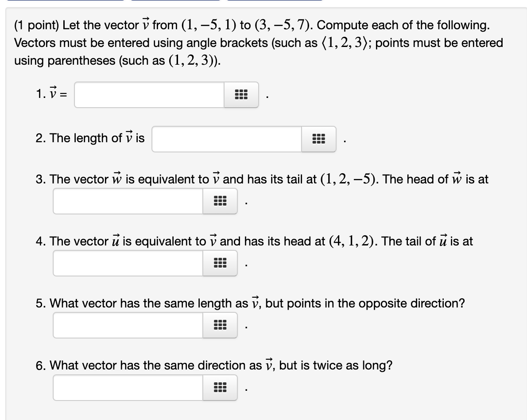Click the answer box for the length of v
The image size is (527, 420).
[226, 139]
